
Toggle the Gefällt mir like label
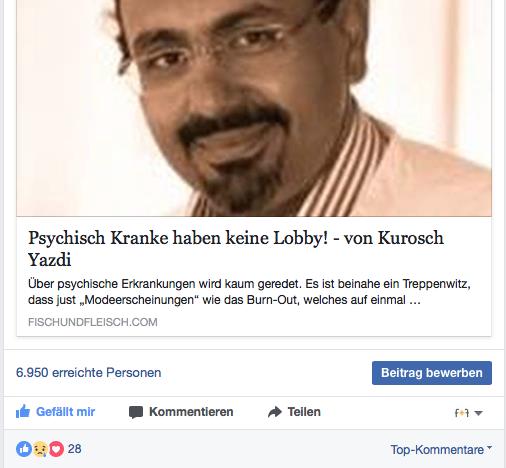pyautogui.click(x=65, y=412)
